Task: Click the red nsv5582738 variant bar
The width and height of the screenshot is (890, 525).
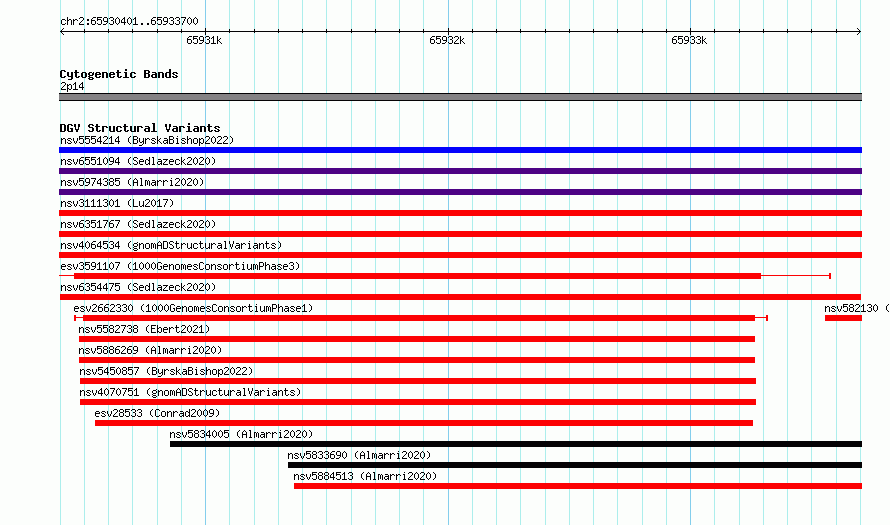Action: coord(417,339)
